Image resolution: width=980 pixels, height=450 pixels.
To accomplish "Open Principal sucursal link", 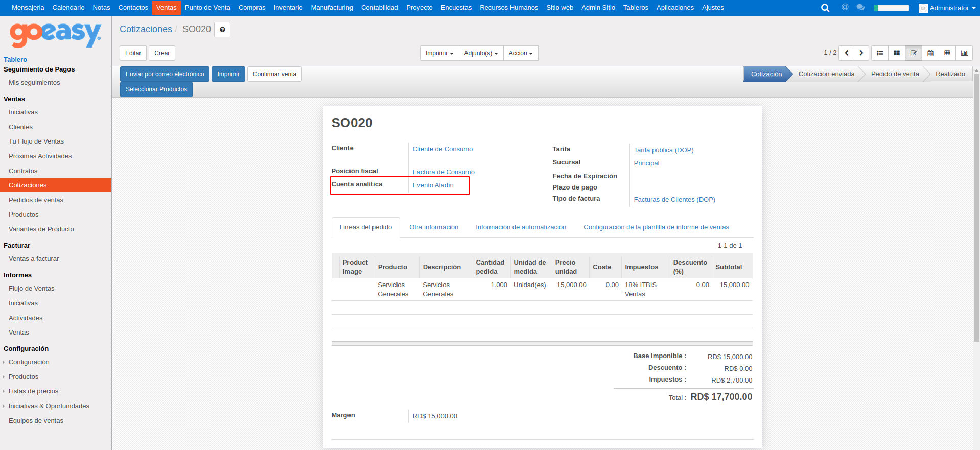I will (x=646, y=163).
